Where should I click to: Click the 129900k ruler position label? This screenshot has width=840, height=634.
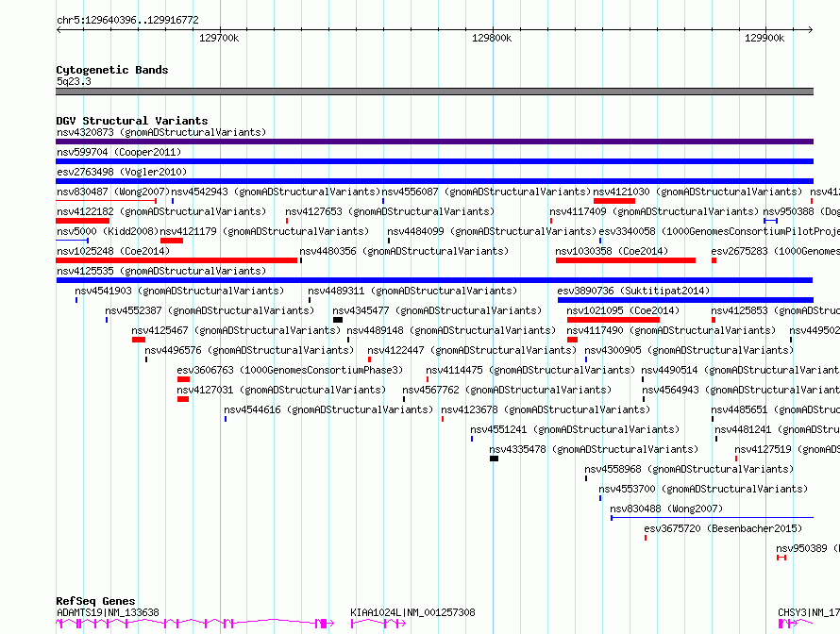[764, 38]
